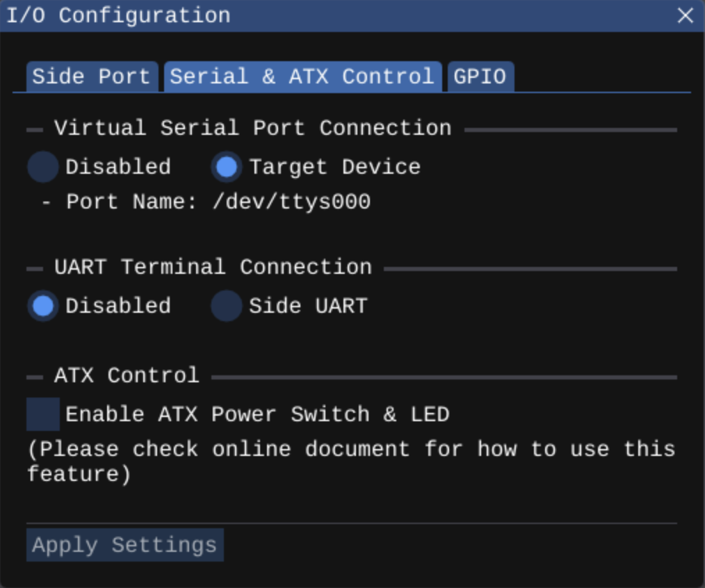The image size is (705, 588).
Task: Switch to the Side Port tab
Action: pos(91,76)
